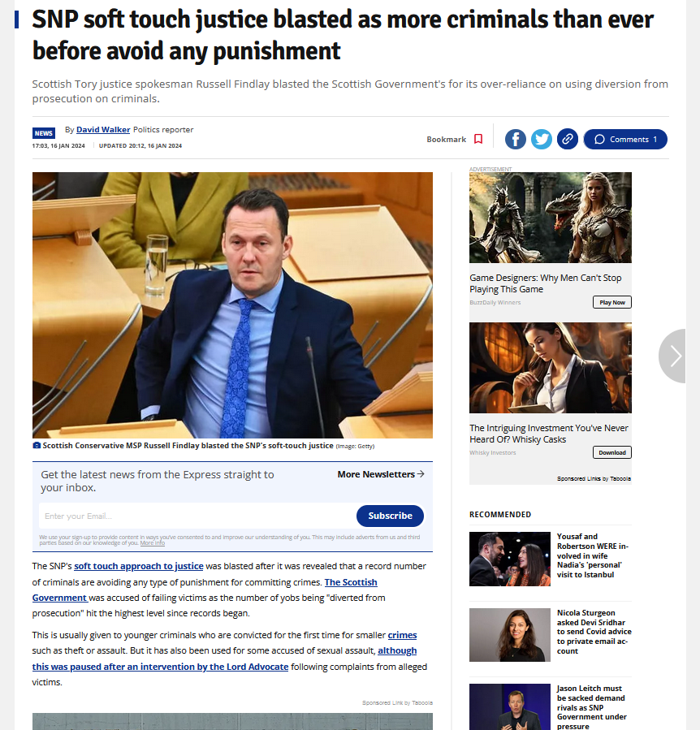Click the Bookmark ribbon icon
Screen dimensions: 700x730
click(477, 139)
